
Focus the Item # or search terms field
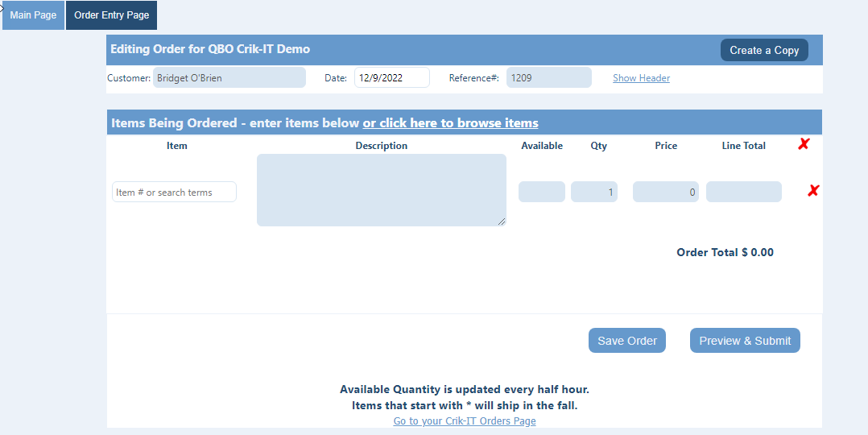coord(174,192)
